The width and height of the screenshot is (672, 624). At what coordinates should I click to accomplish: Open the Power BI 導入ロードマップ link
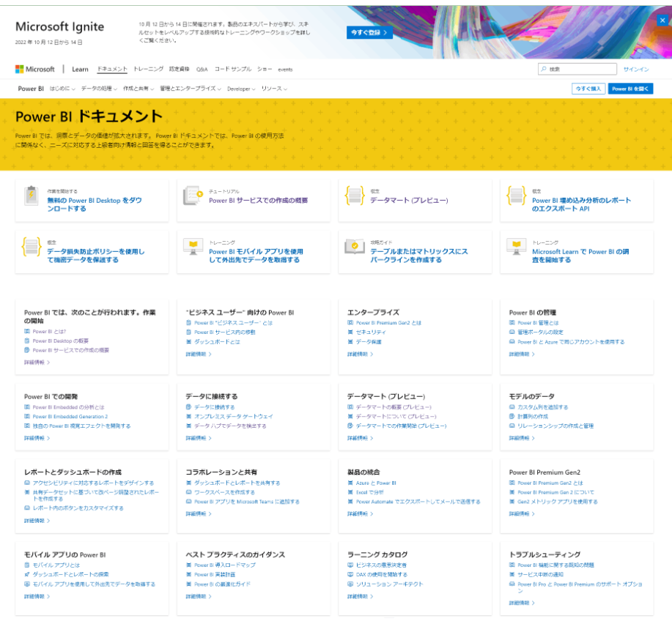point(225,565)
